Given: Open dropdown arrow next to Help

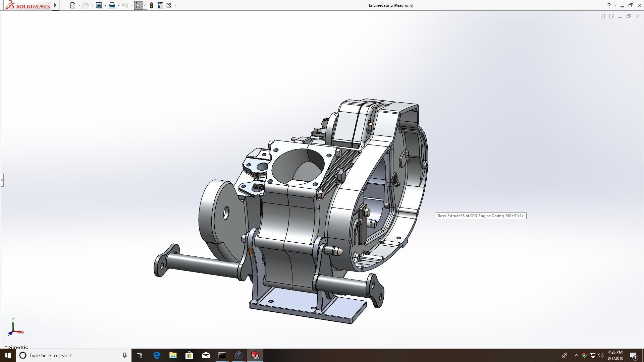Looking at the screenshot, I should [615, 5].
